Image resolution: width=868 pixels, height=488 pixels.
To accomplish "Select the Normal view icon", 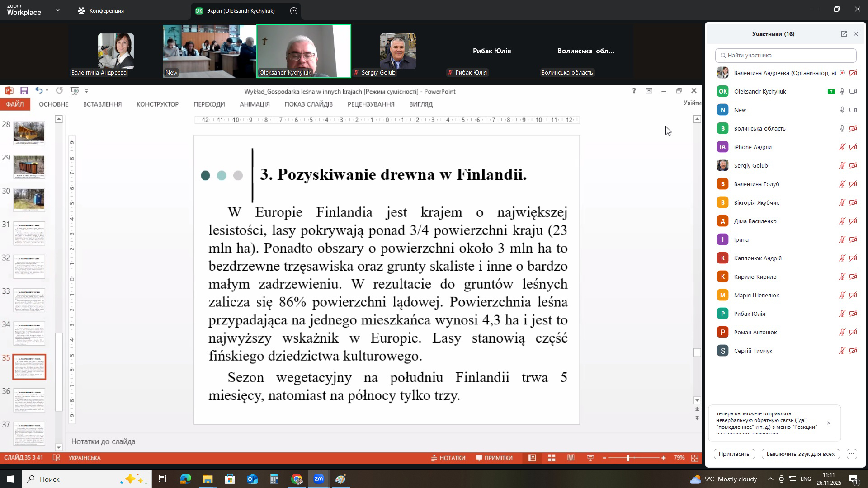I will click(532, 458).
